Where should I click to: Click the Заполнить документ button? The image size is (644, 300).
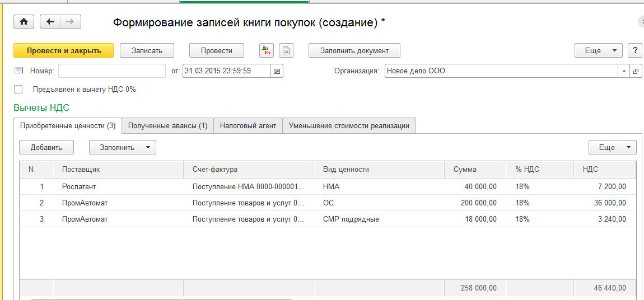coord(354,50)
